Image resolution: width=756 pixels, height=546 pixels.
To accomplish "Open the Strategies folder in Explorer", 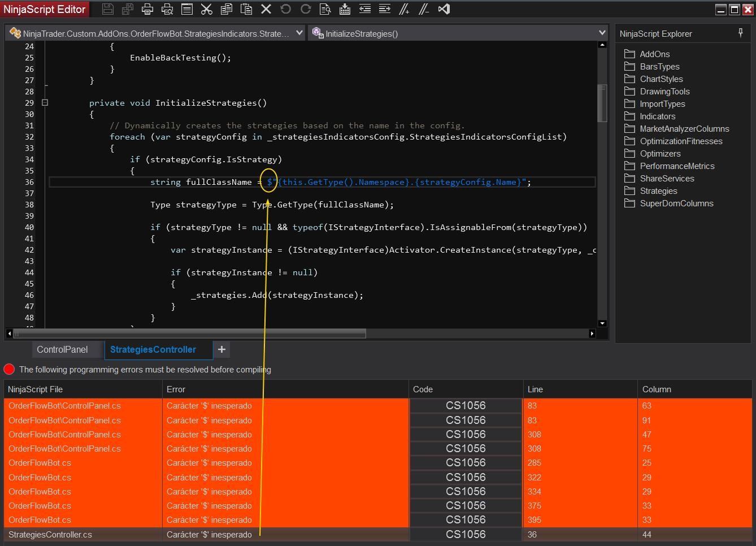I will (x=658, y=191).
